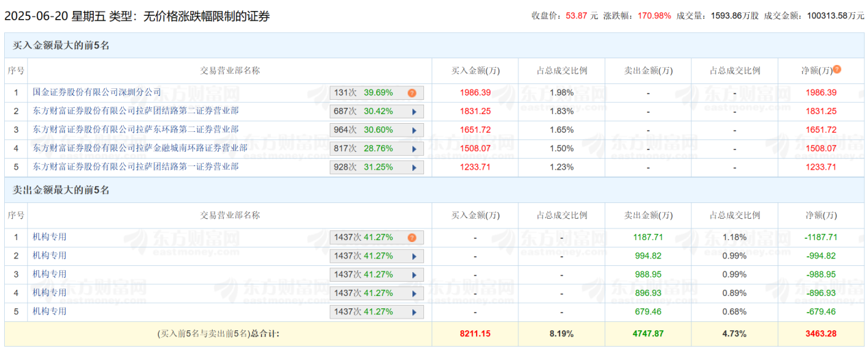The width and height of the screenshot is (868, 348).
Task: Click the orange help icon beside 净额(万) header
Action: click(837, 70)
